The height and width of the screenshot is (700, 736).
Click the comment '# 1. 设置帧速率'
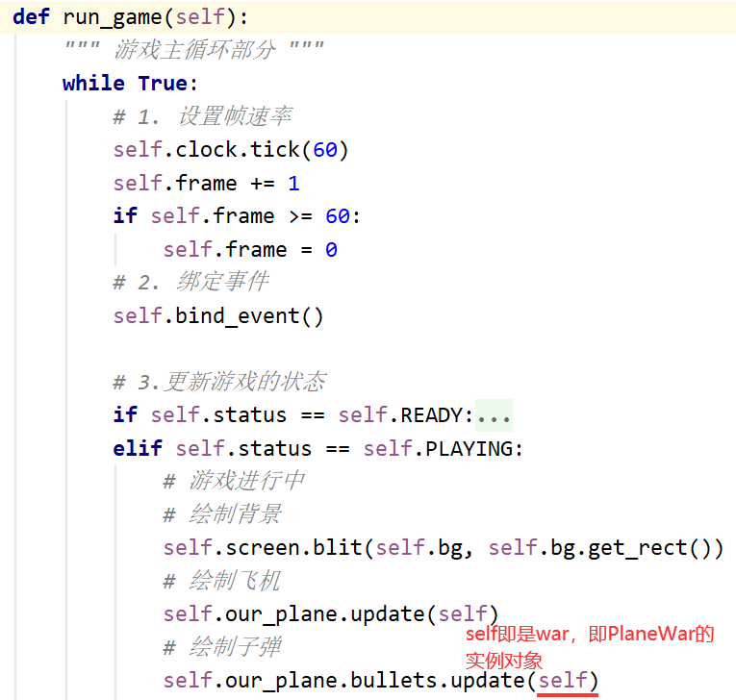point(203,116)
